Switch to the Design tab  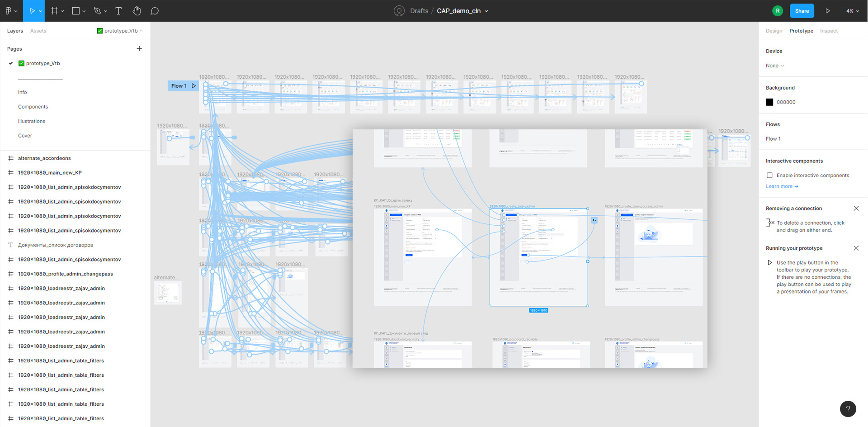click(x=774, y=31)
